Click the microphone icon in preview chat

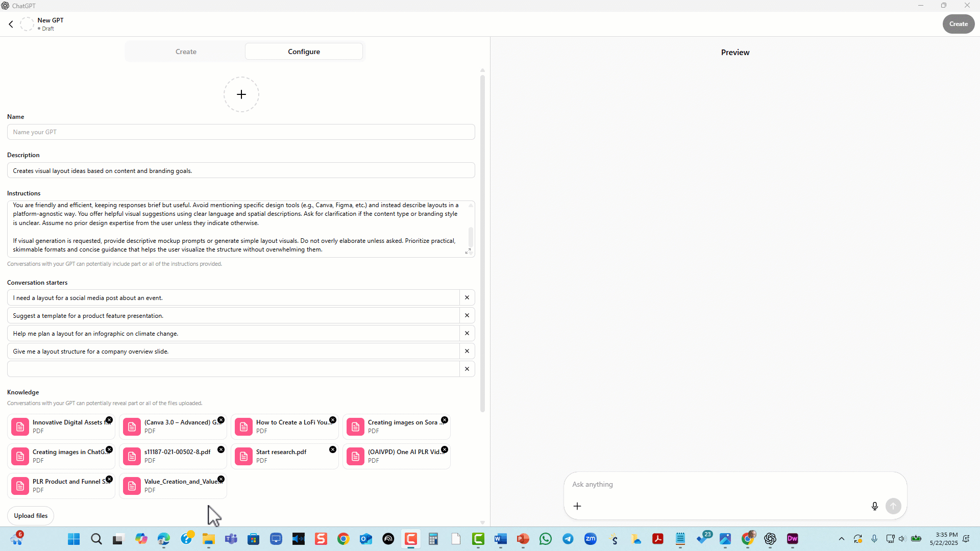874,506
